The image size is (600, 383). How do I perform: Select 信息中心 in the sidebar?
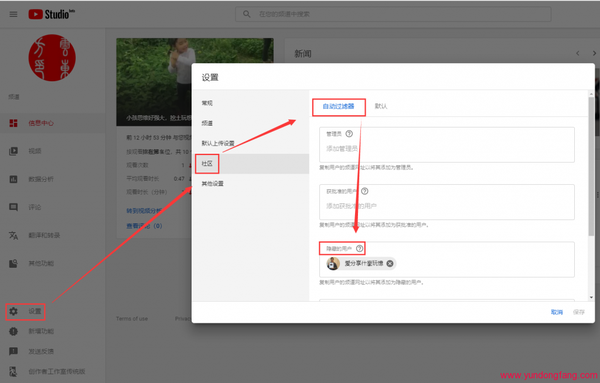pos(41,123)
